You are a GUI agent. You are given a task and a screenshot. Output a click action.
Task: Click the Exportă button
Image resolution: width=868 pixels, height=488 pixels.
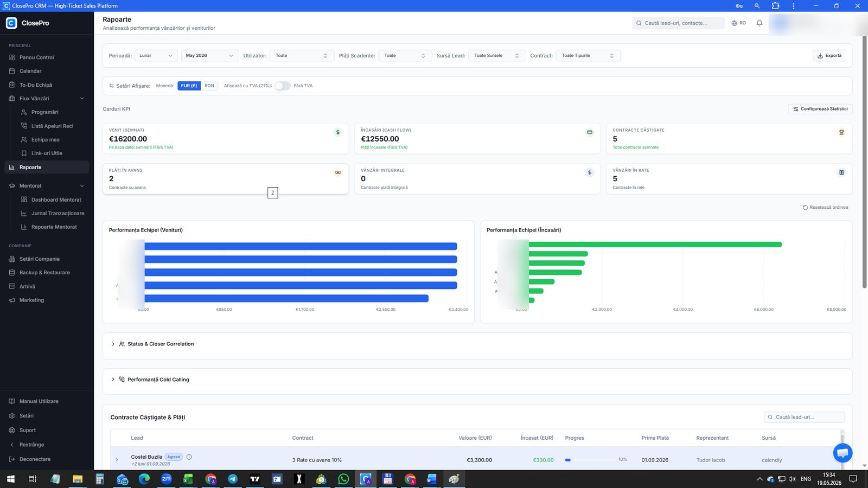pyautogui.click(x=829, y=55)
